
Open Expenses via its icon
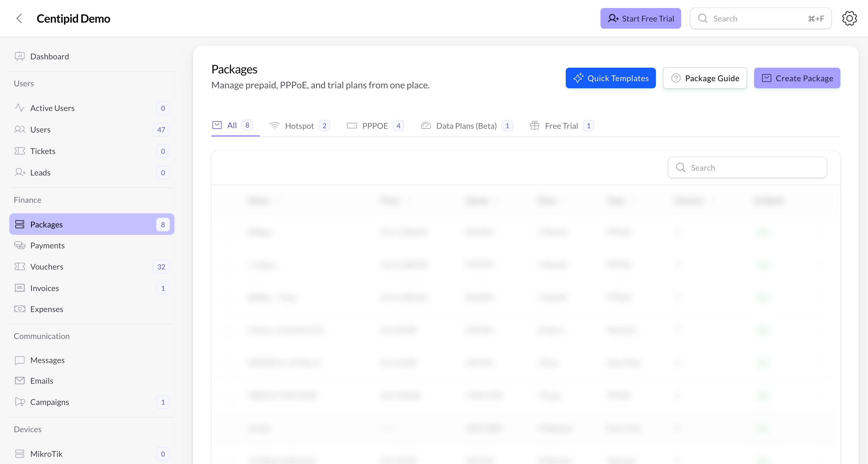click(x=19, y=309)
